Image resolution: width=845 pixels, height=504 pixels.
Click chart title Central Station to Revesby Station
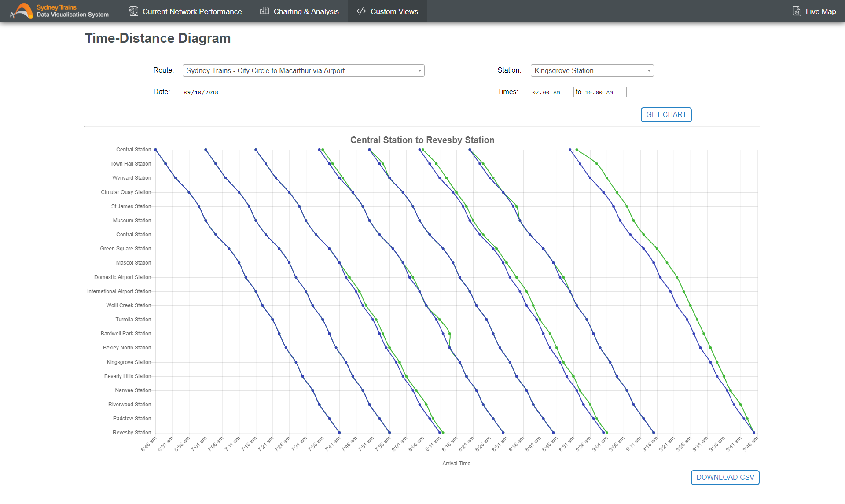point(422,140)
